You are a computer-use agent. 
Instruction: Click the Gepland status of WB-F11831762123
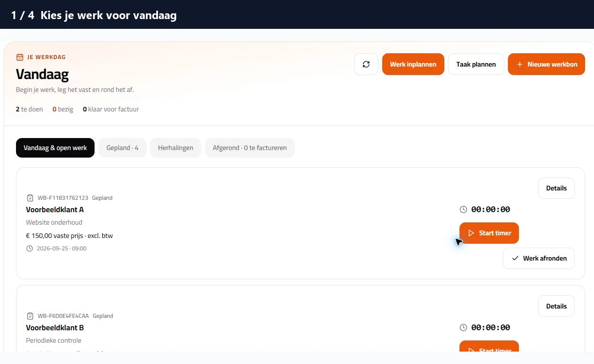[103, 198]
